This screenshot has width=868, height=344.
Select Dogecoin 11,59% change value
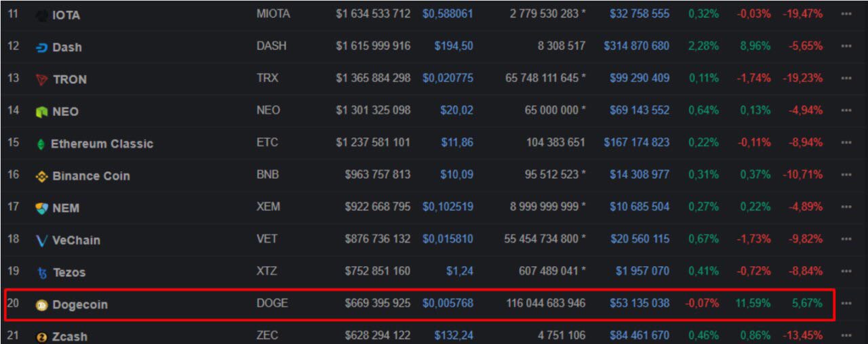tap(753, 303)
